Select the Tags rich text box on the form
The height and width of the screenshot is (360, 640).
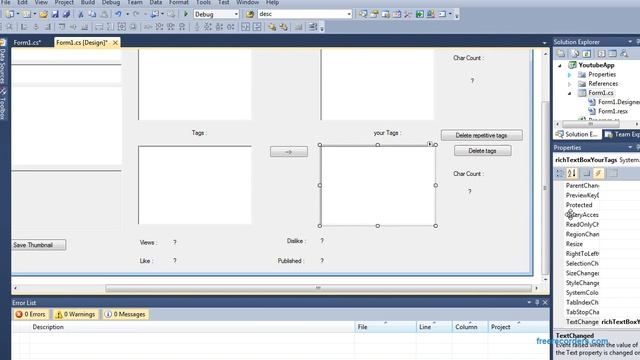[195, 185]
